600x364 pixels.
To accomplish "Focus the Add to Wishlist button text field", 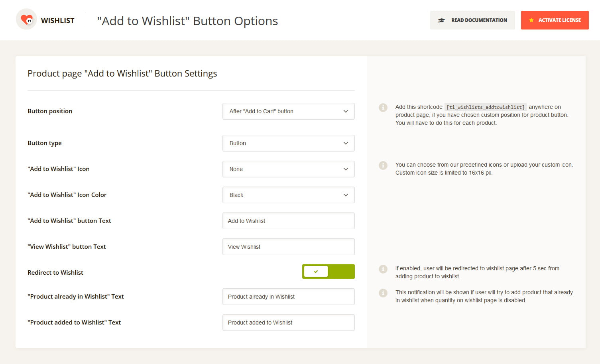I will 289,221.
